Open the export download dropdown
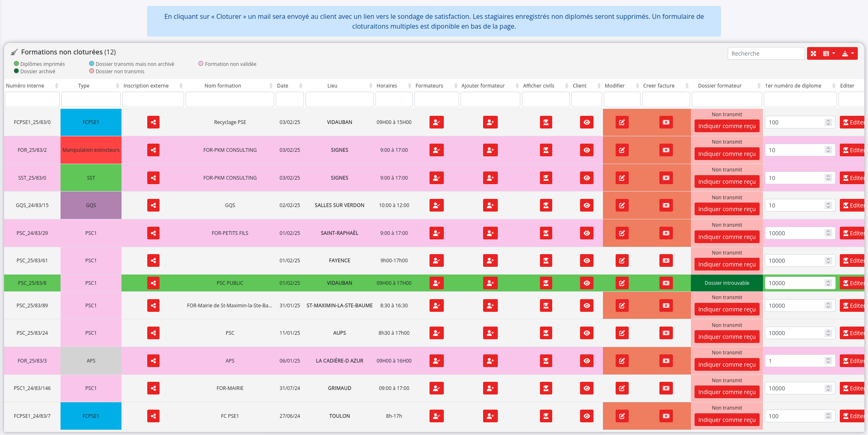 click(x=848, y=54)
